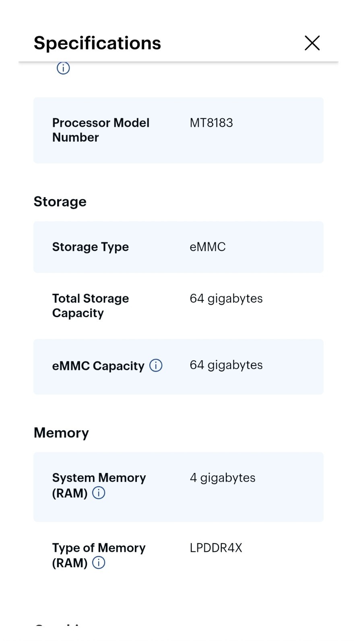Select the MT8183 value text
Screen dimensions: 357x644
(x=211, y=123)
